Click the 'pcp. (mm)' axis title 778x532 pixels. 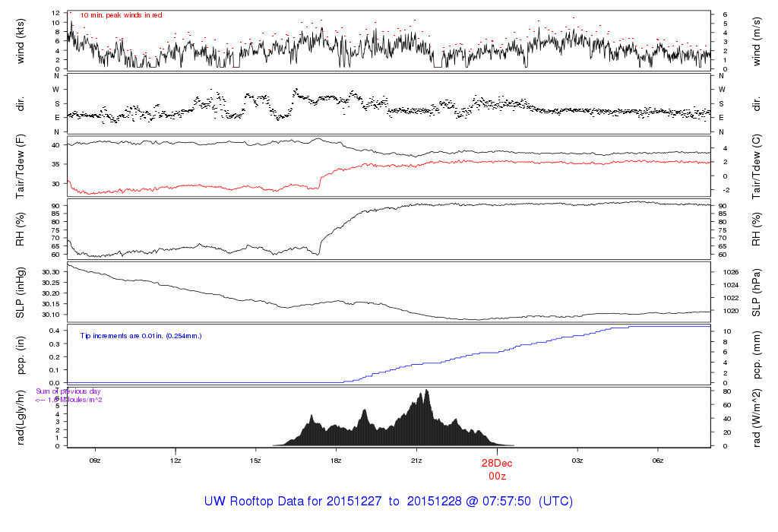(756, 355)
